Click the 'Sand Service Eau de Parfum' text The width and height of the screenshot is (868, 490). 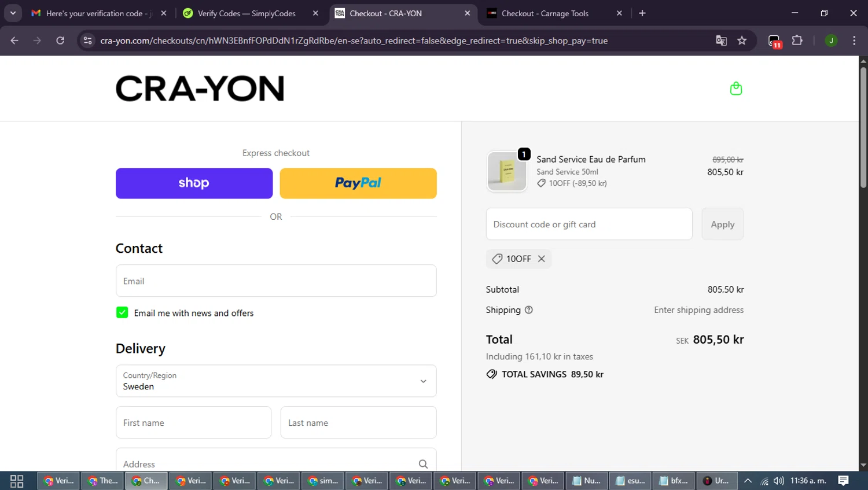coord(591,159)
